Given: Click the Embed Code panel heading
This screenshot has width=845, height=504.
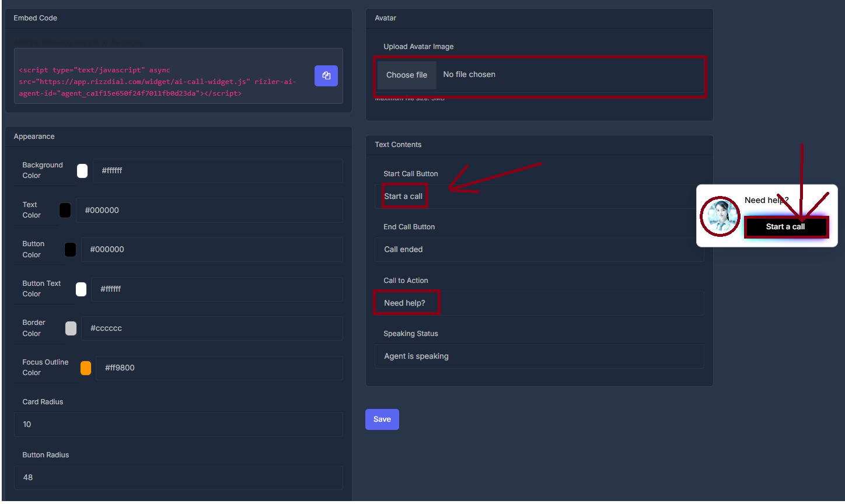Looking at the screenshot, I should pos(36,18).
